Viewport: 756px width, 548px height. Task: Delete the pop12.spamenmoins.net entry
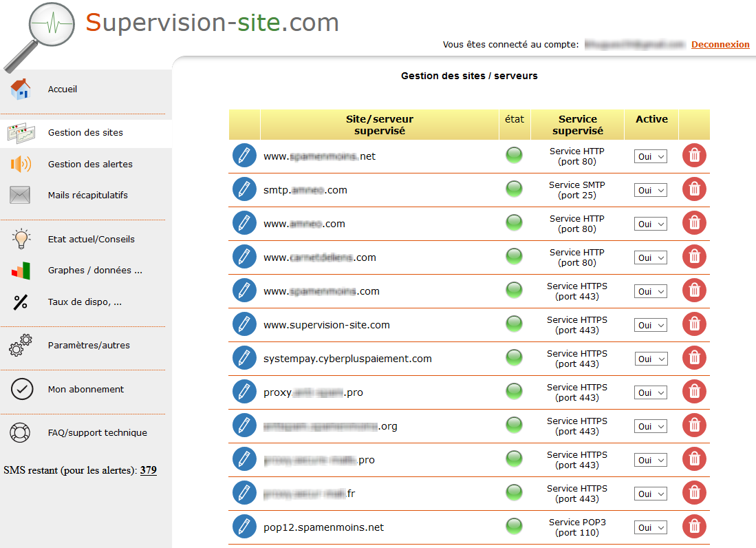tap(694, 527)
